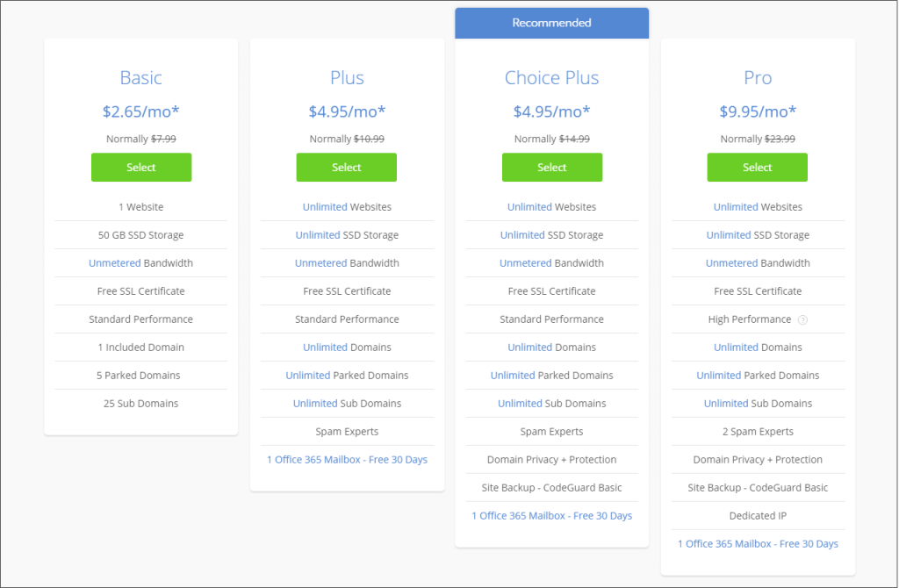Open Unlimited Parked Domains under Plus
899x588 pixels.
click(x=307, y=375)
